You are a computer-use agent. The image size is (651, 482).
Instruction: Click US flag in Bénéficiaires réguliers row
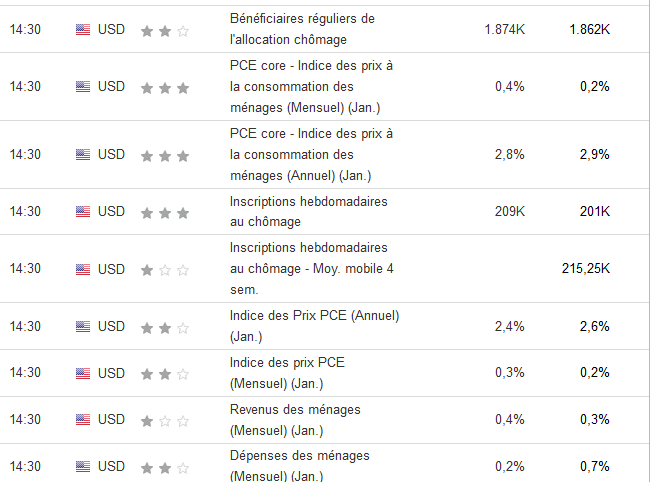pyautogui.click(x=82, y=30)
